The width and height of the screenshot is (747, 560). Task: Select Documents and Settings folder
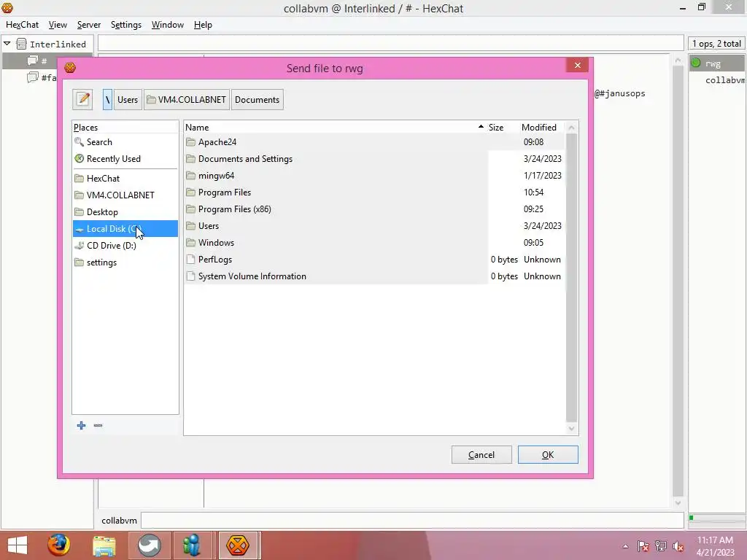(374, 158)
